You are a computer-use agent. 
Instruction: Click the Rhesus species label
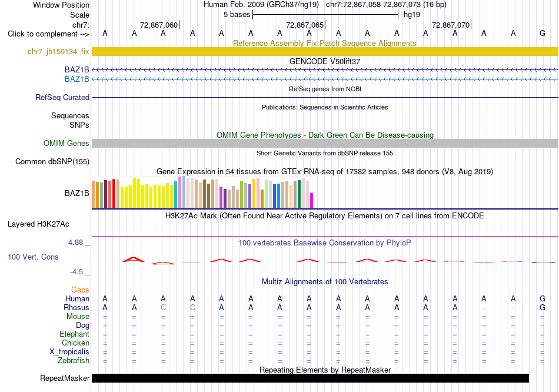(76, 307)
